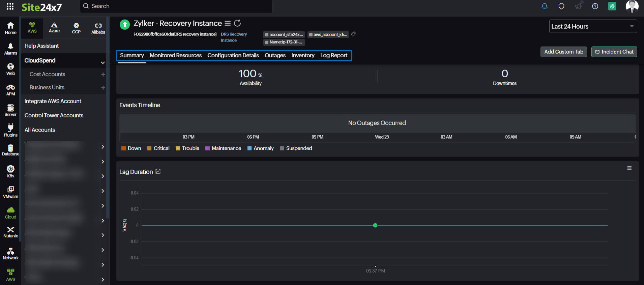Screen dimensions: 644x285
Task: Toggle the Down legend item
Action: (131, 148)
